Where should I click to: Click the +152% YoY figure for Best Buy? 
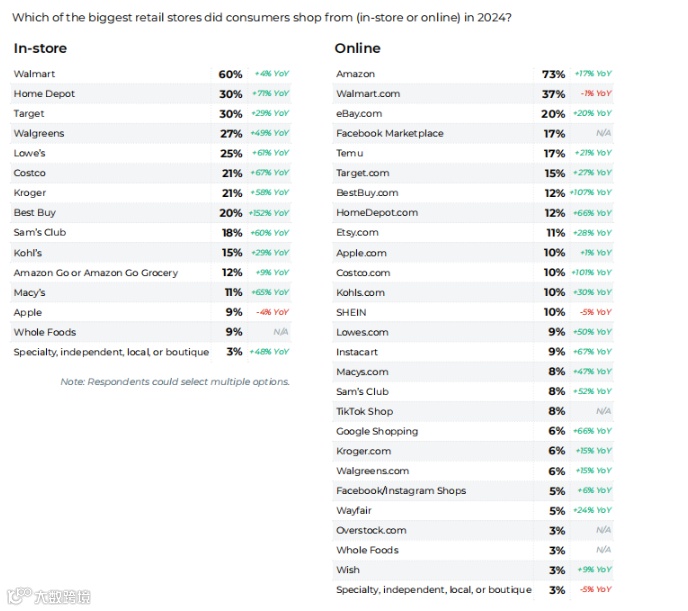[x=269, y=213]
